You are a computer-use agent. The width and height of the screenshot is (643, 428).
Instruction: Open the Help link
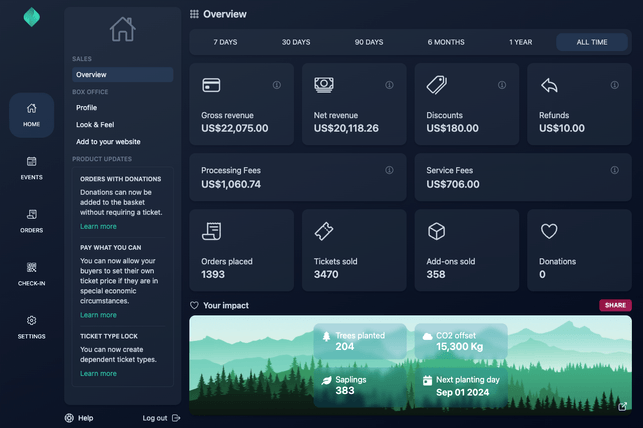click(x=79, y=418)
